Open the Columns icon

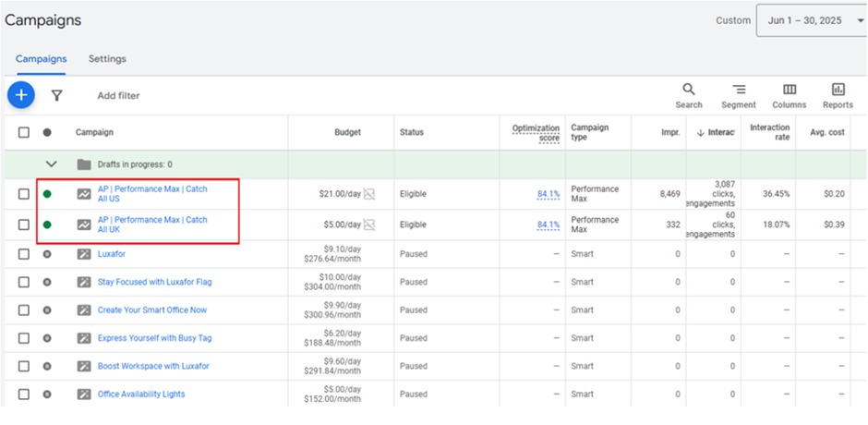(790, 90)
